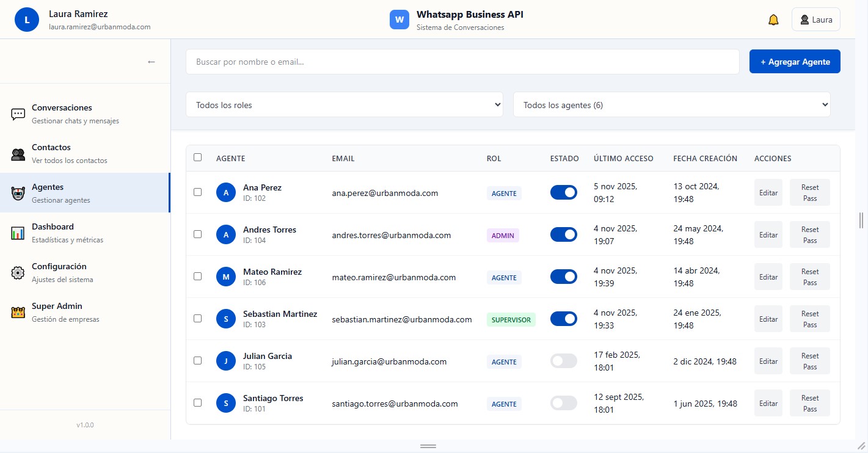
Task: Click the Contactos people icon
Action: (18, 154)
